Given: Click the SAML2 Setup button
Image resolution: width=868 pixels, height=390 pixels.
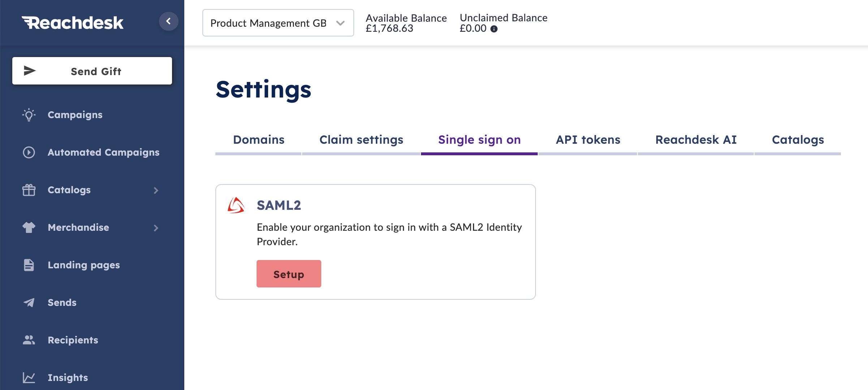Looking at the screenshot, I should click(x=289, y=274).
